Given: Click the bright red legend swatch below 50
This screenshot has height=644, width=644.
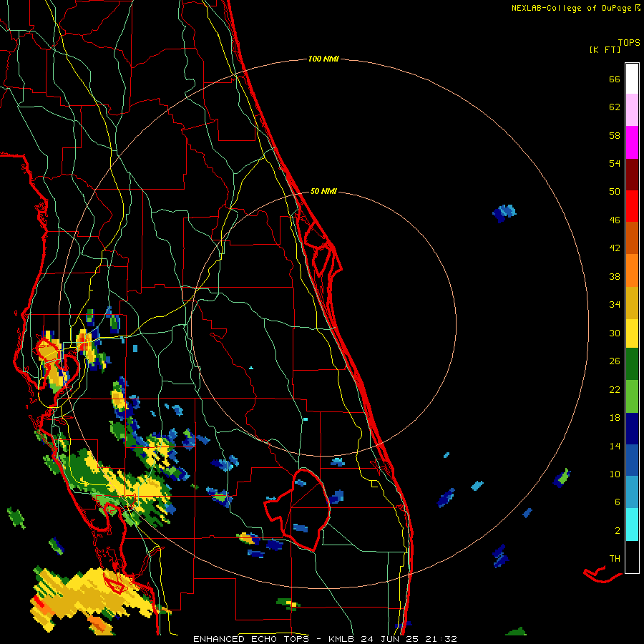Looking at the screenshot, I should pos(632,206).
